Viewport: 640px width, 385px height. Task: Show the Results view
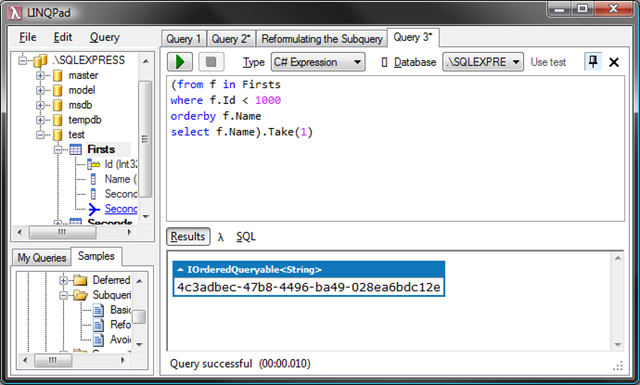[x=188, y=237]
